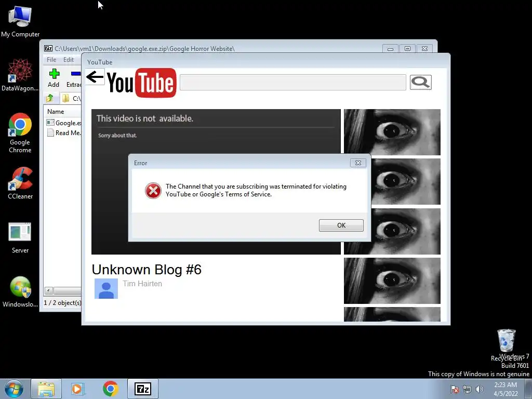The width and height of the screenshot is (532, 399).
Task: Select the Unknown Blog #6 video title
Action: (x=147, y=270)
